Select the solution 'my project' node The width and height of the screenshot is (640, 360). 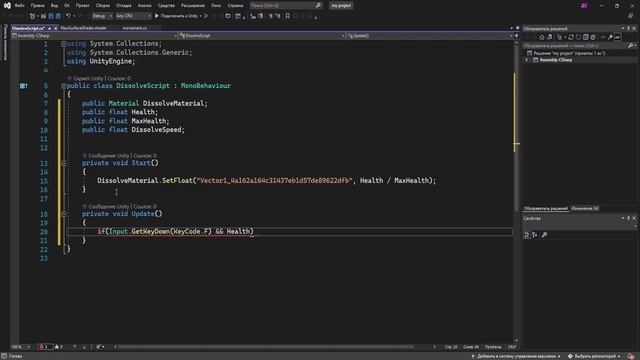coord(566,53)
